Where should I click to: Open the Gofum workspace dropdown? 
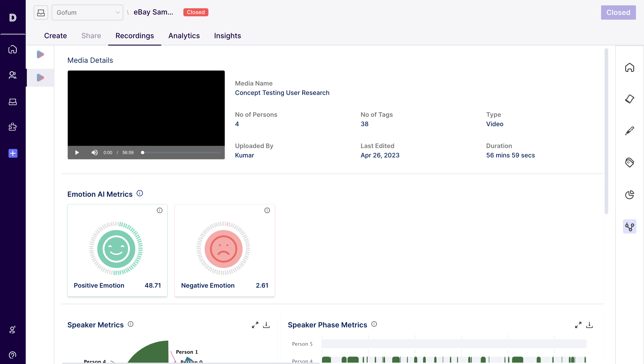point(87,13)
